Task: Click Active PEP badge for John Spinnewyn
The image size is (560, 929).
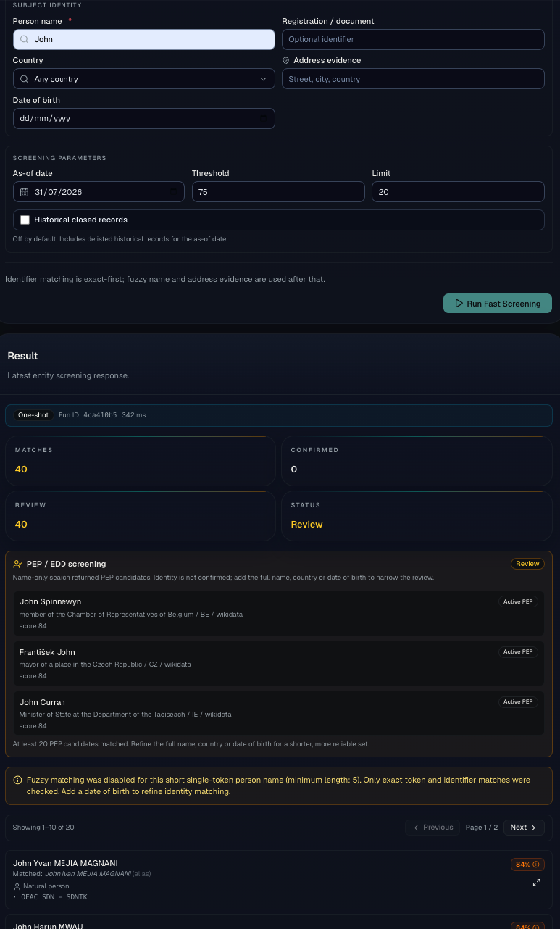Action: 518,601
